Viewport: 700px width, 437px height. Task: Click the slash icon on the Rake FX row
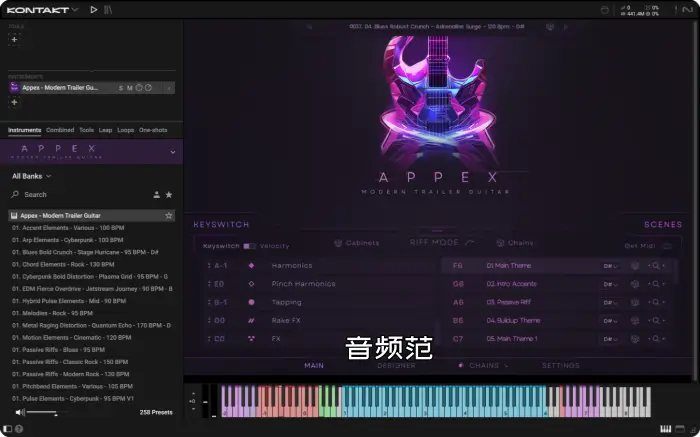point(251,320)
